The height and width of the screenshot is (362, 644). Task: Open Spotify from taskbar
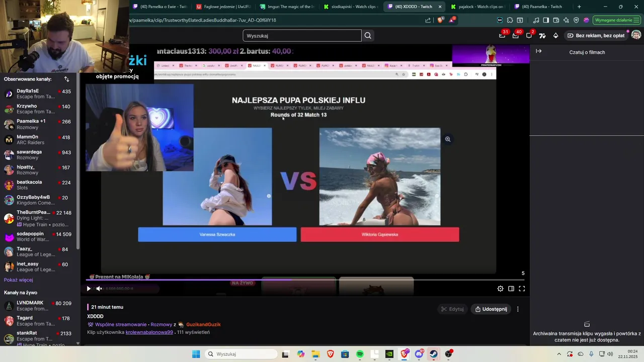tap(360, 354)
